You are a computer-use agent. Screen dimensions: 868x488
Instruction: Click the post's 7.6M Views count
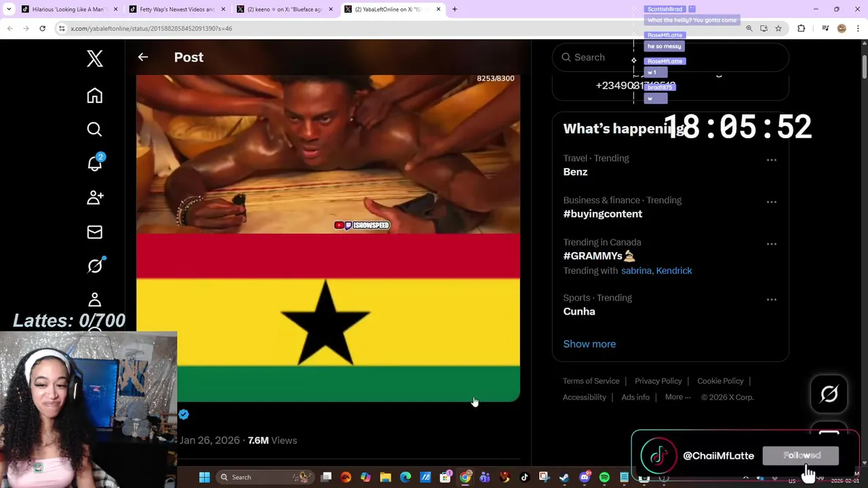[x=273, y=441]
